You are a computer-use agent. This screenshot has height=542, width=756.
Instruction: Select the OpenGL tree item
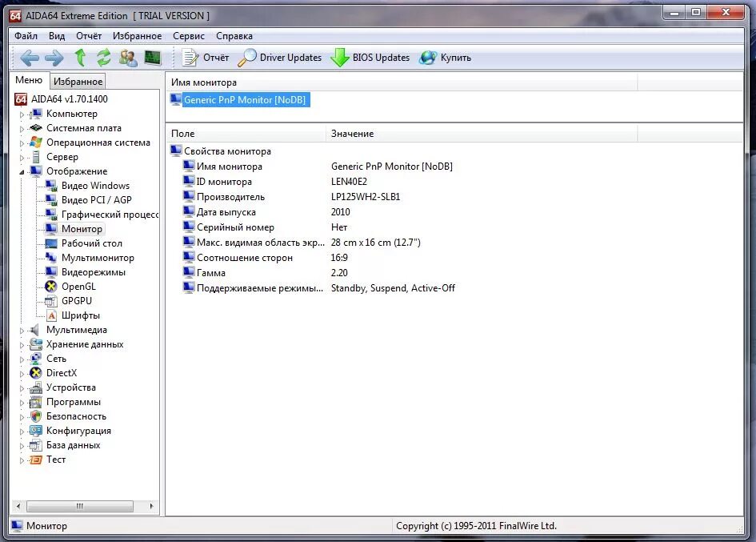click(78, 287)
